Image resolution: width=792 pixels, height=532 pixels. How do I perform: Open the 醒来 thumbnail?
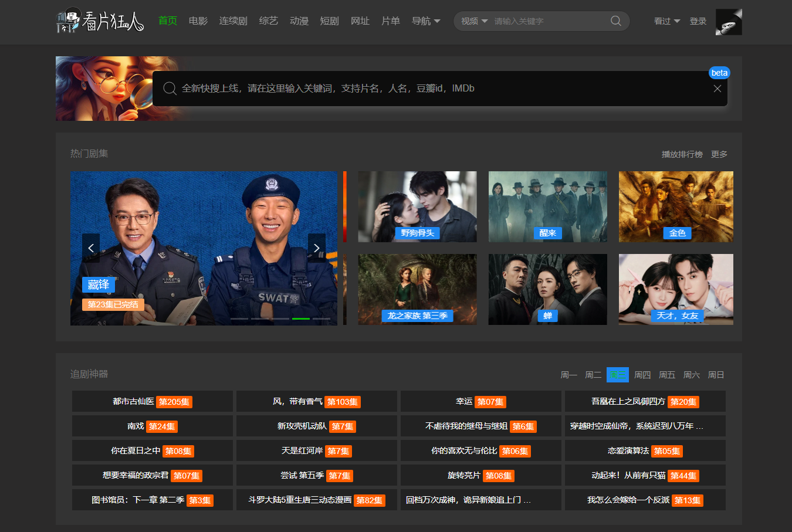548,206
